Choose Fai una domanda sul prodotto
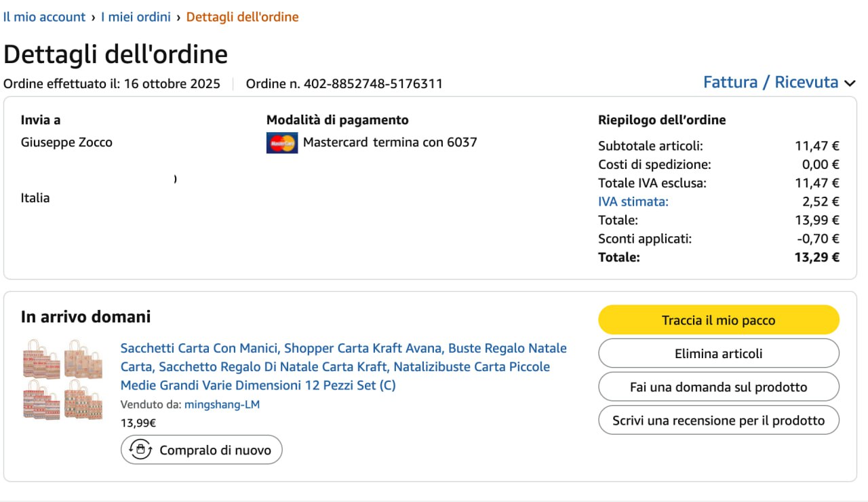 pyautogui.click(x=718, y=387)
